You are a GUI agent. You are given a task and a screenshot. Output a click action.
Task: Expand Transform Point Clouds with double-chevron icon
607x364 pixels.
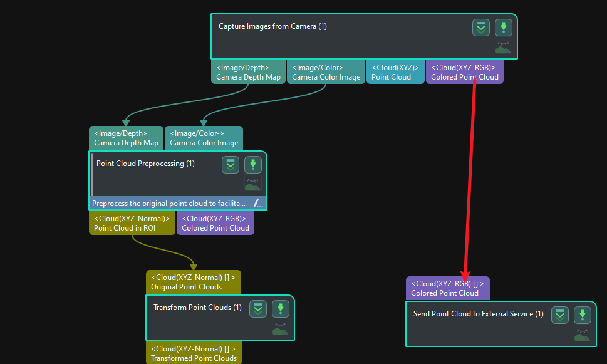pos(258,309)
